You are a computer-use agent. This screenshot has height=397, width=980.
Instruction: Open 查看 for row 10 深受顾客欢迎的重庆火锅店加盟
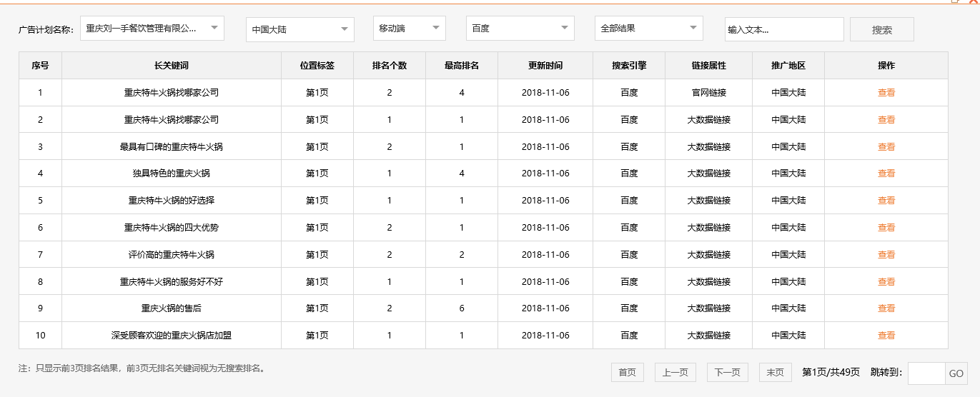pyautogui.click(x=886, y=336)
